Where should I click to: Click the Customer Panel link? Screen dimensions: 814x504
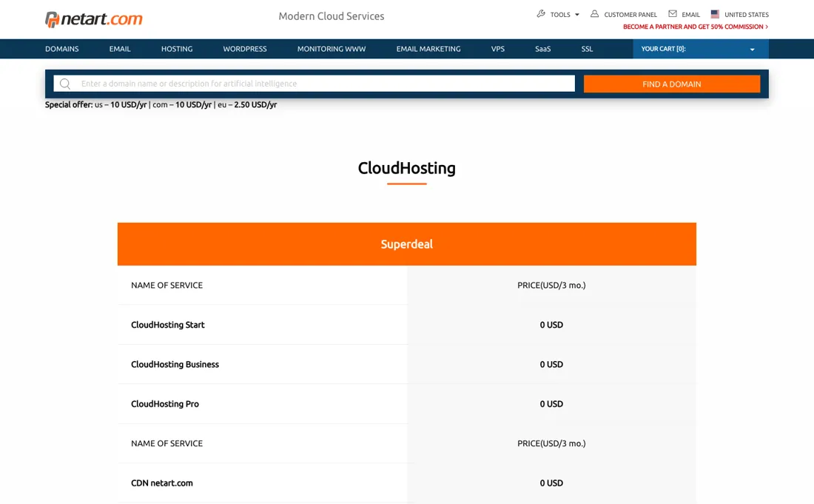click(x=630, y=15)
